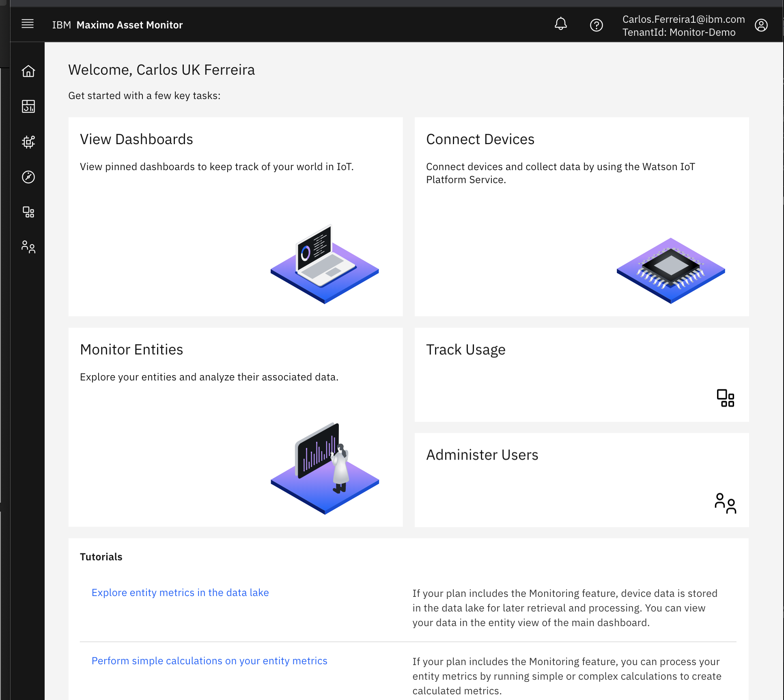
Task: Open the Usage icon in the sidebar
Action: point(28,212)
